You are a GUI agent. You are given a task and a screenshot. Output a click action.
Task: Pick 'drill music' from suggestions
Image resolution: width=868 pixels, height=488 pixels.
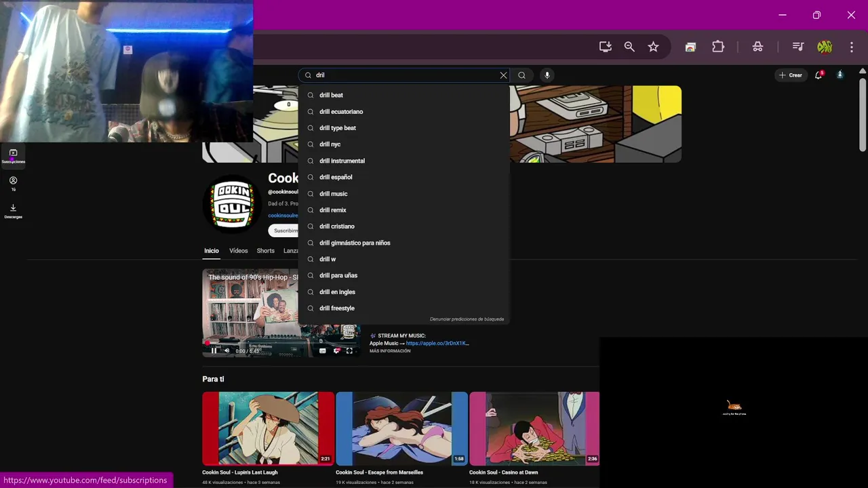click(403, 194)
